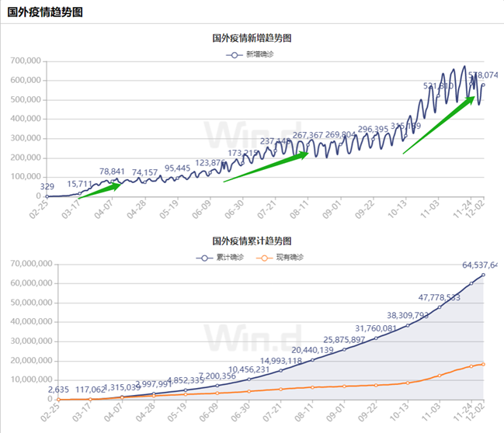Click the 20,440,139 data point marker
Image resolution: width=504 pixels, height=433 pixels.
[313, 360]
